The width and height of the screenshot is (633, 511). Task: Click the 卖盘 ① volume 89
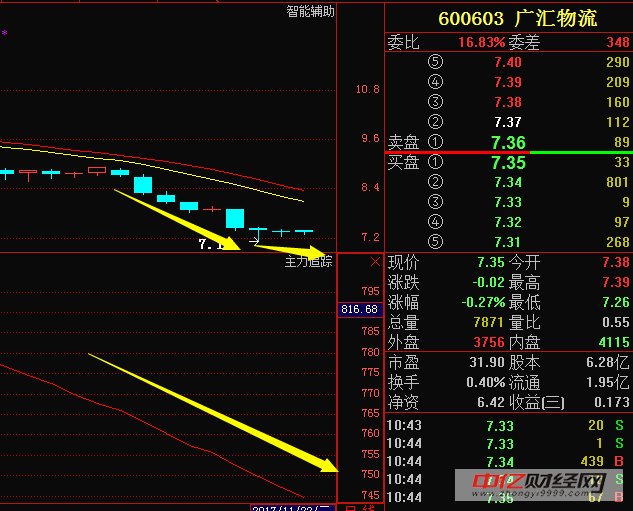(x=622, y=142)
